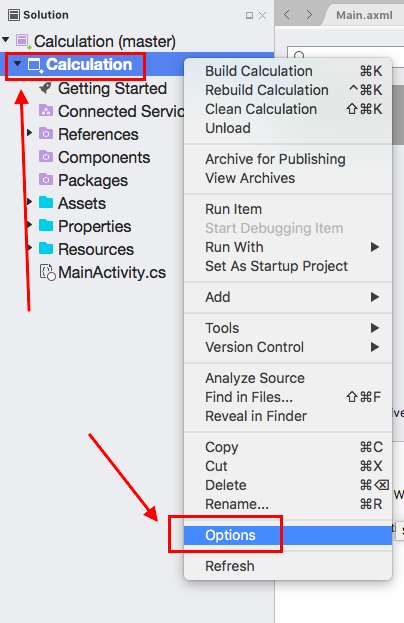The width and height of the screenshot is (404, 623).
Task: Click the Getting Started rocket icon
Action: tap(46, 88)
